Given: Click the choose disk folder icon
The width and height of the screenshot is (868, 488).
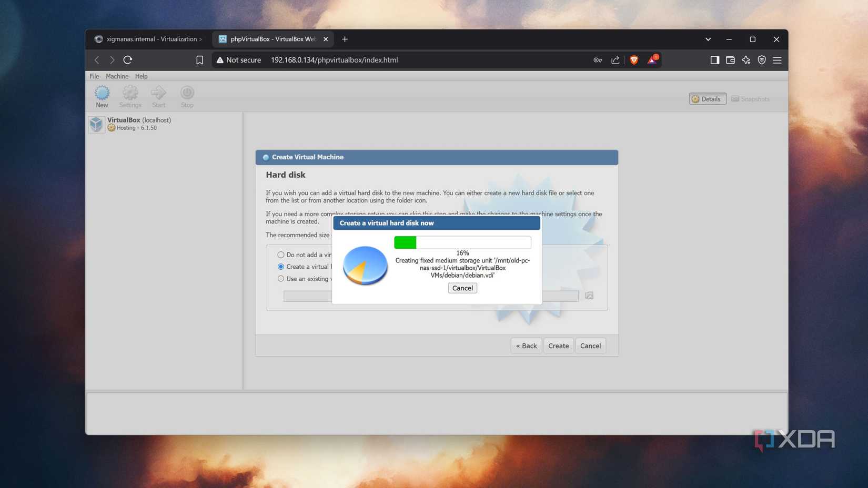Looking at the screenshot, I should (589, 296).
